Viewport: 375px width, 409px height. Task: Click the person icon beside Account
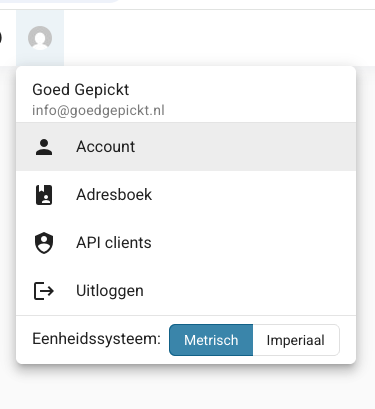44,147
